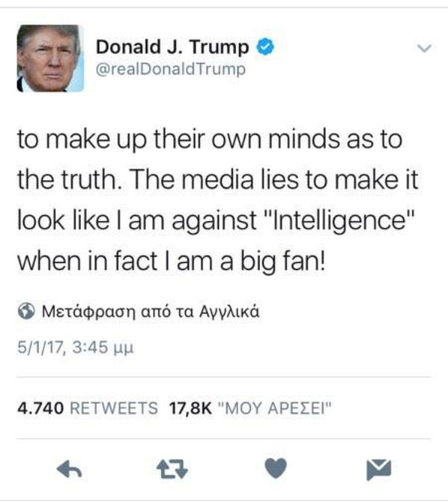Click the globe icon beside the translation text
The width and height of the screenshot is (448, 502).
26,311
